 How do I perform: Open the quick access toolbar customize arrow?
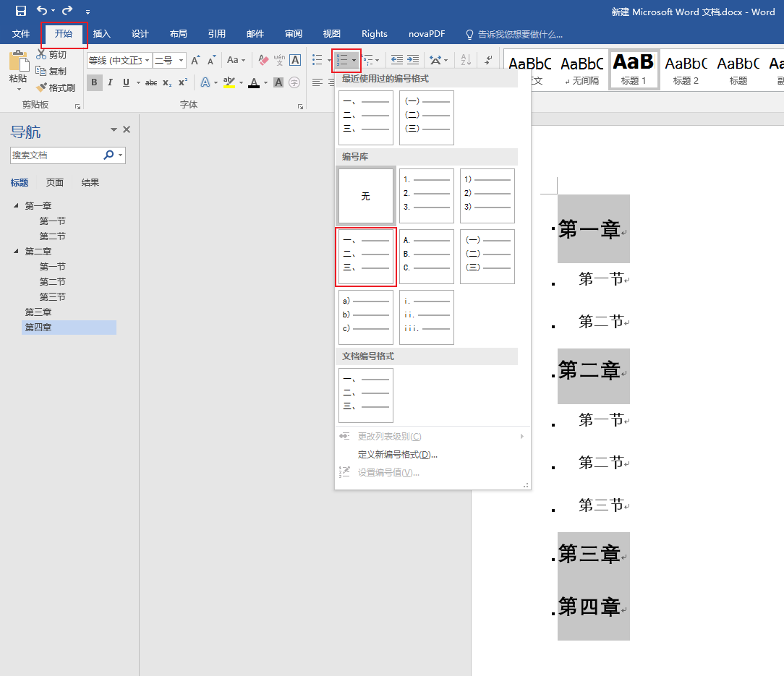pyautogui.click(x=88, y=12)
